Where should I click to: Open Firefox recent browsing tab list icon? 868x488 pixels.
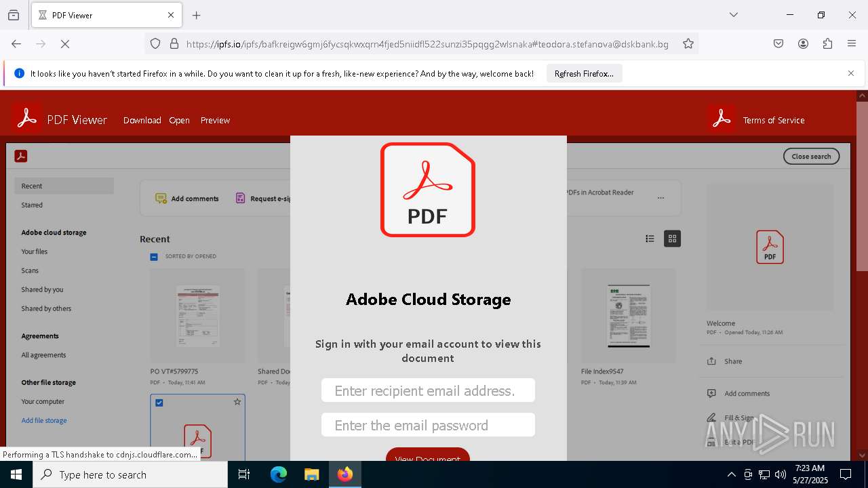click(14, 15)
